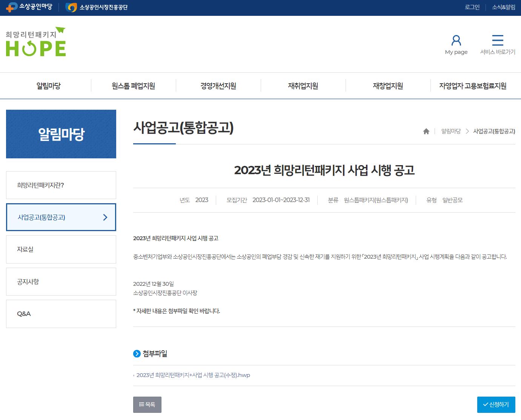
Task: Click the 신청하기 button
Action: pos(496,404)
